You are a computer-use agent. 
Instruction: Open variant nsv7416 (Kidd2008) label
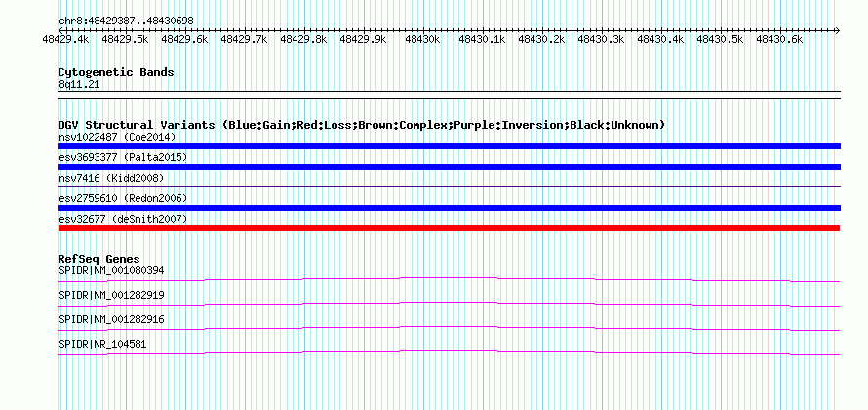[x=111, y=178]
